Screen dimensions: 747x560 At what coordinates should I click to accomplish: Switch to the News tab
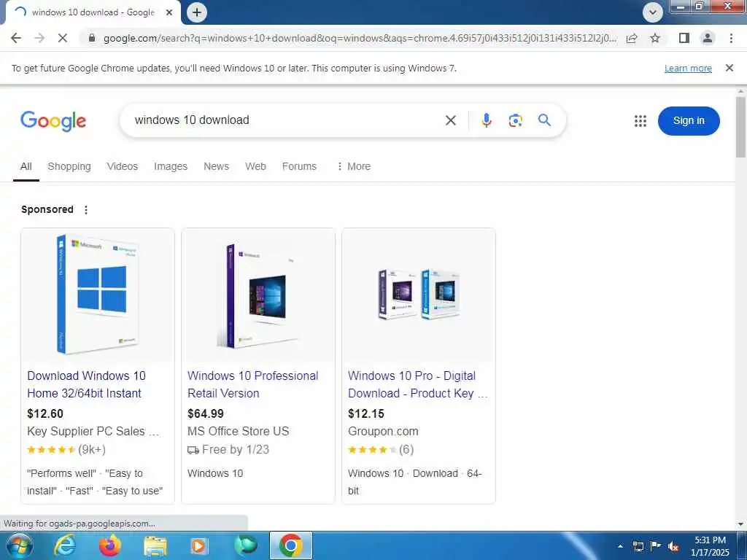(216, 166)
